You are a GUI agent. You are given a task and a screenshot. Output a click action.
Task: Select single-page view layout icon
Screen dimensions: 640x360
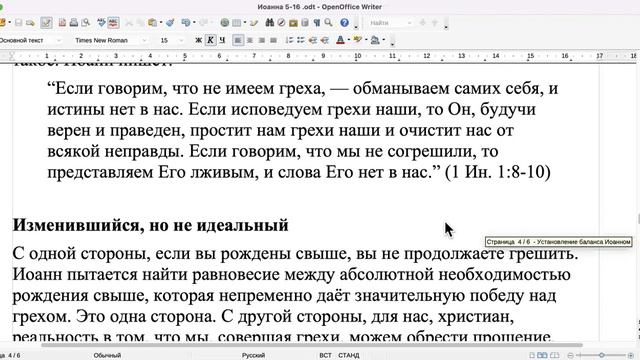pos(532,356)
